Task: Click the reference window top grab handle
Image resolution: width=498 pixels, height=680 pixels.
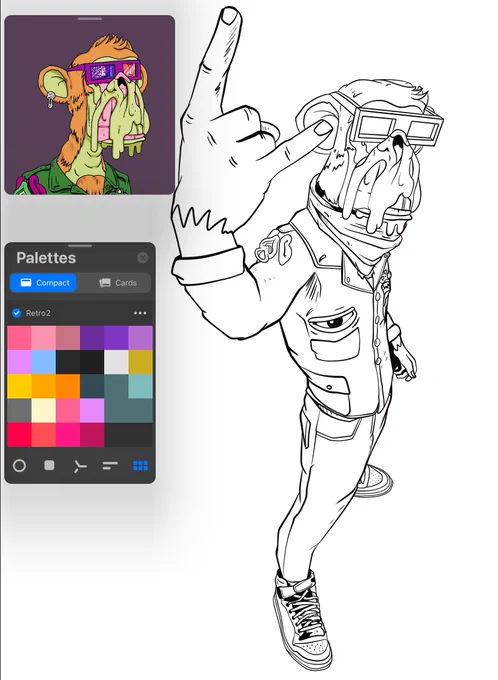Action: (89, 19)
